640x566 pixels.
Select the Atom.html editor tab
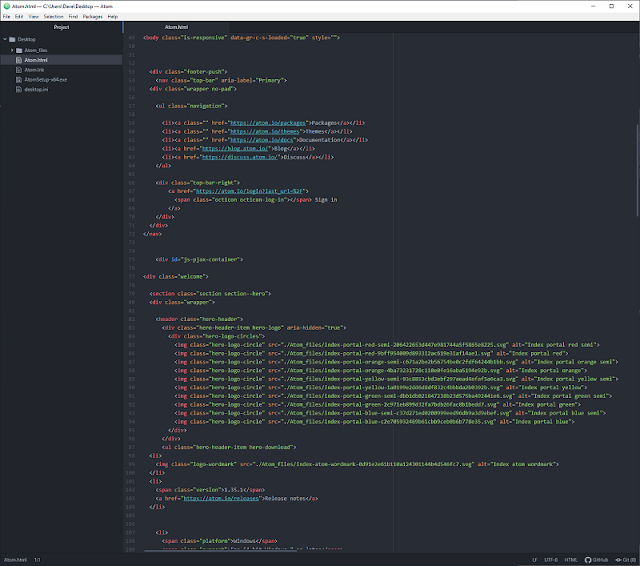176,27
